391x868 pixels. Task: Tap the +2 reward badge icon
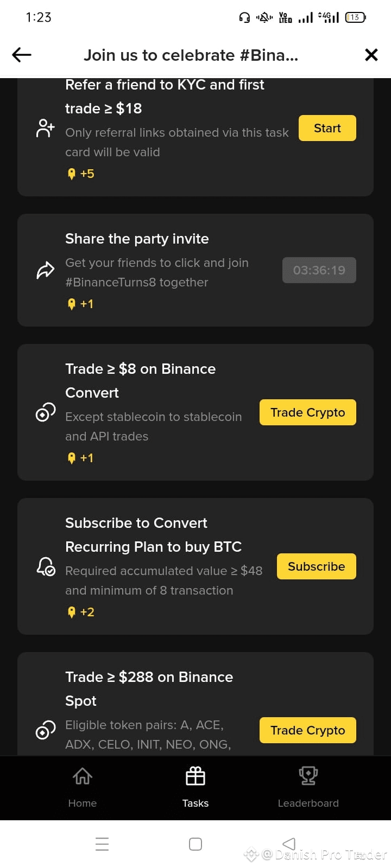71,612
